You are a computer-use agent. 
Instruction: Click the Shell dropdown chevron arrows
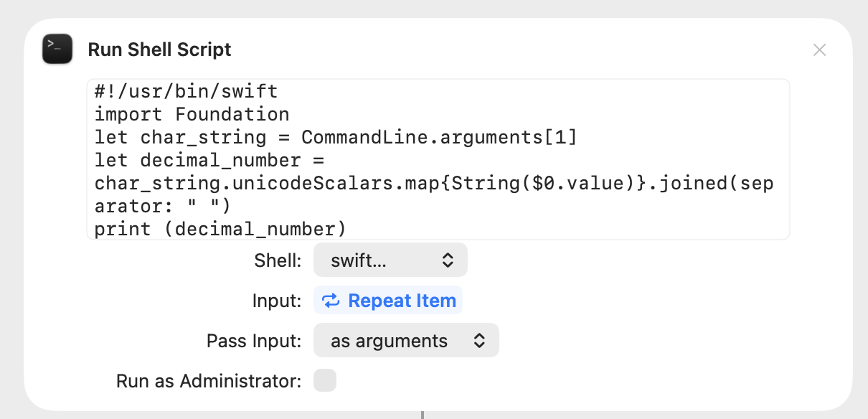pyautogui.click(x=447, y=260)
